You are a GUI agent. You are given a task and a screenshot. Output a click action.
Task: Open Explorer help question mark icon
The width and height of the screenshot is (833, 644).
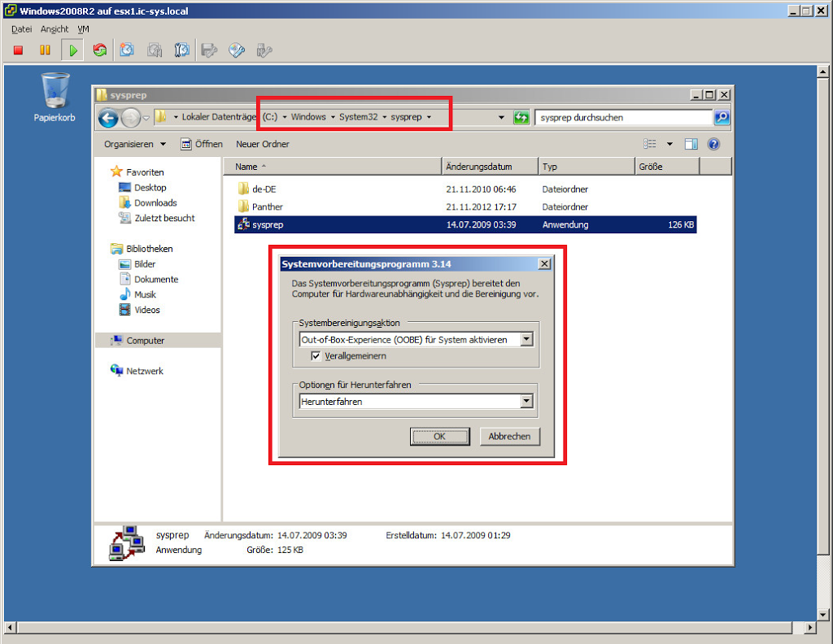coord(713,144)
